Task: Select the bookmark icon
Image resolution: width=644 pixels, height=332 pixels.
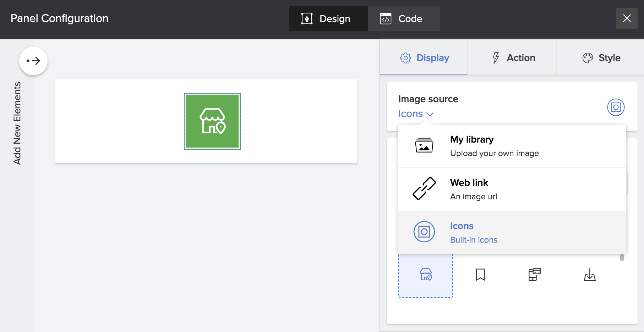Action: [x=480, y=275]
